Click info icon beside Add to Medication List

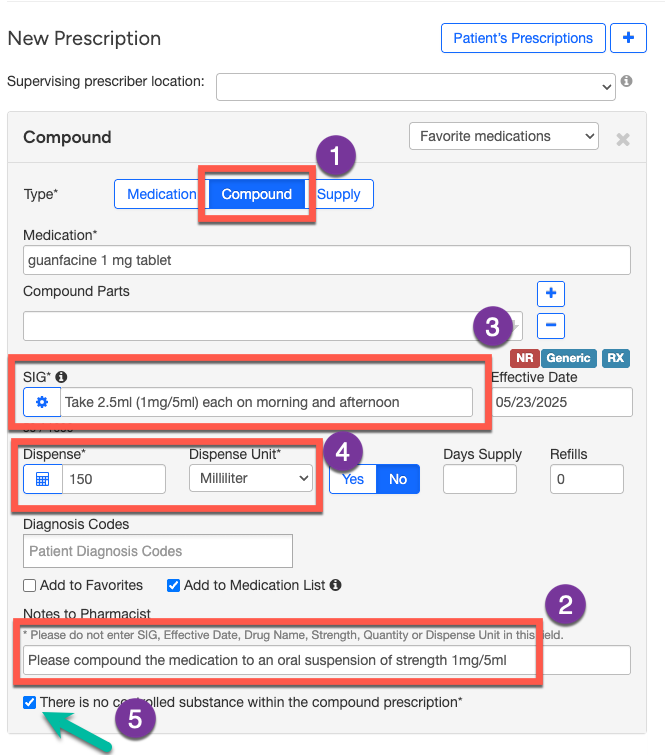[336, 585]
